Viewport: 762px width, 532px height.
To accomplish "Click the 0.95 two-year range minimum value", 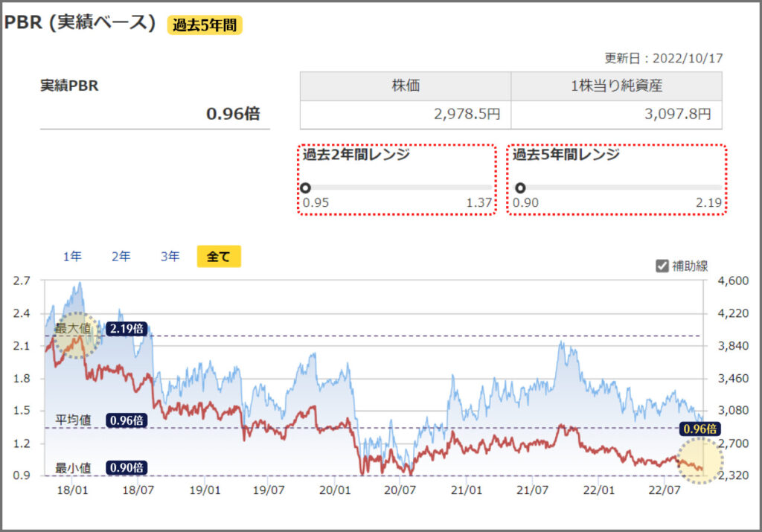I will (316, 202).
